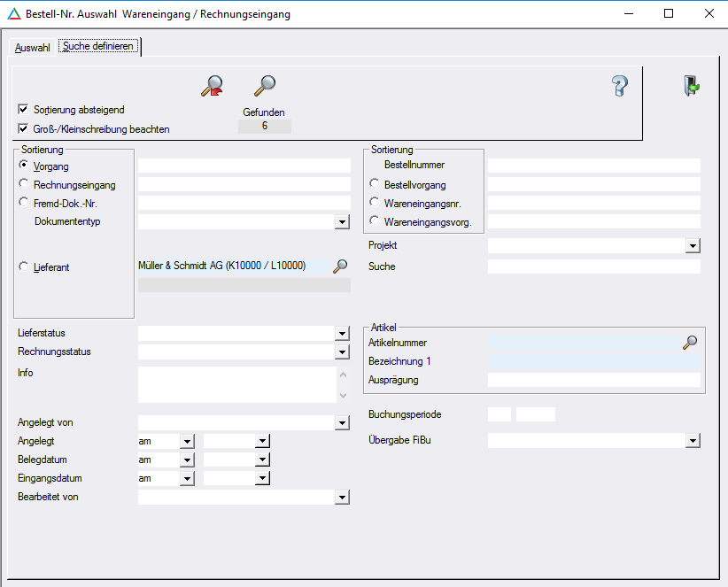728x587 pixels.
Task: Uncheck Groß-/Kleinschreibung beachten
Action: (23, 128)
